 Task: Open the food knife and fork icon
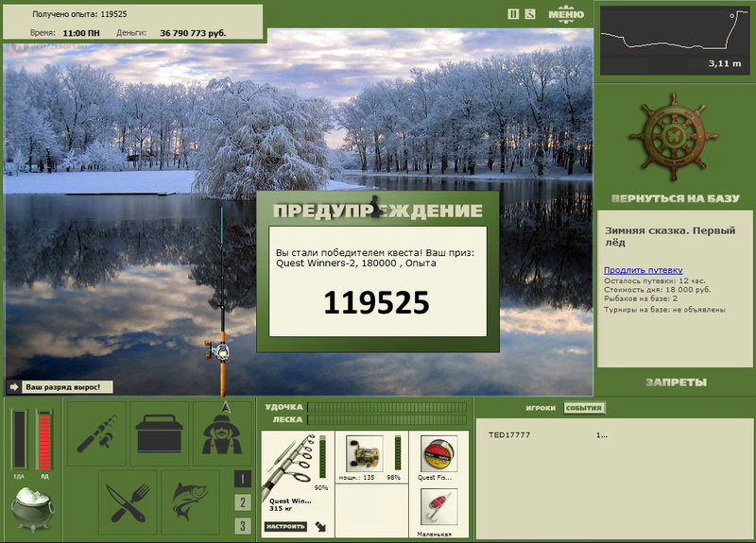(x=128, y=502)
